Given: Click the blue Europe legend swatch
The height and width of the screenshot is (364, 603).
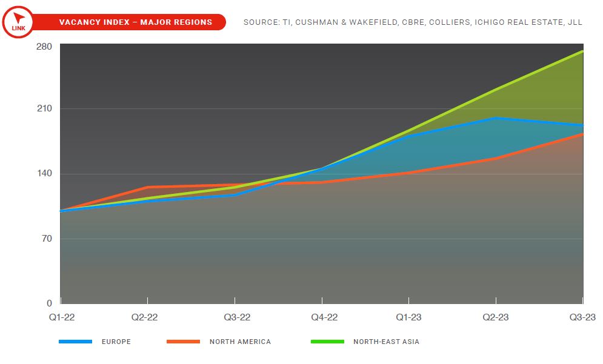Looking at the screenshot, I should coord(75,342).
